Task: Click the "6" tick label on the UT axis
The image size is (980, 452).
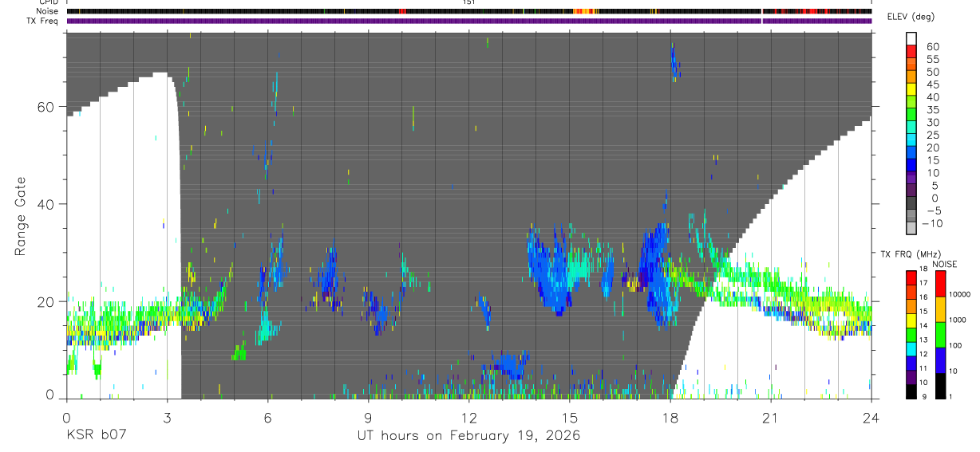Action: click(x=267, y=417)
